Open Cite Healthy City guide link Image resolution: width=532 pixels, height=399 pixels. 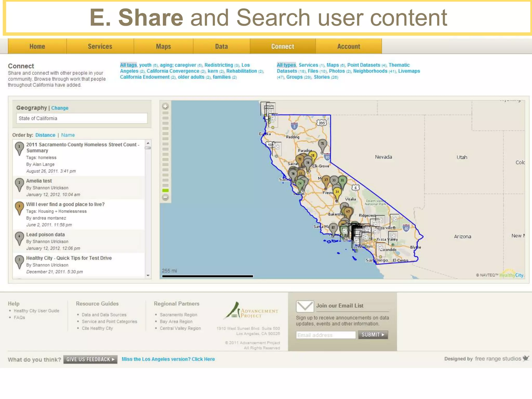point(97,328)
